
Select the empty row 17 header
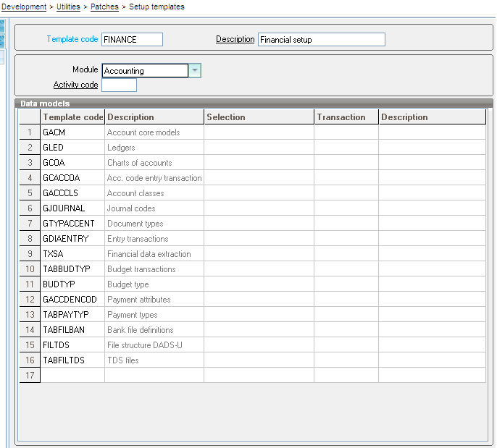(30, 375)
